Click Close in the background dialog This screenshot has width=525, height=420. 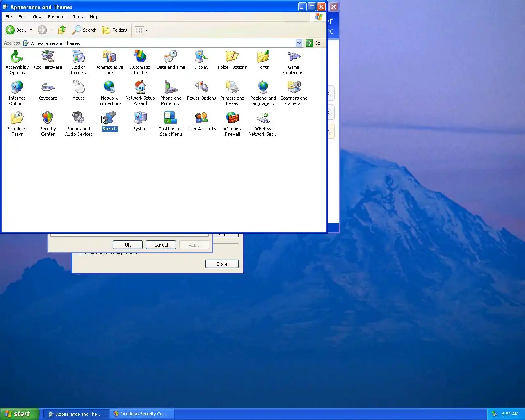pos(222,264)
